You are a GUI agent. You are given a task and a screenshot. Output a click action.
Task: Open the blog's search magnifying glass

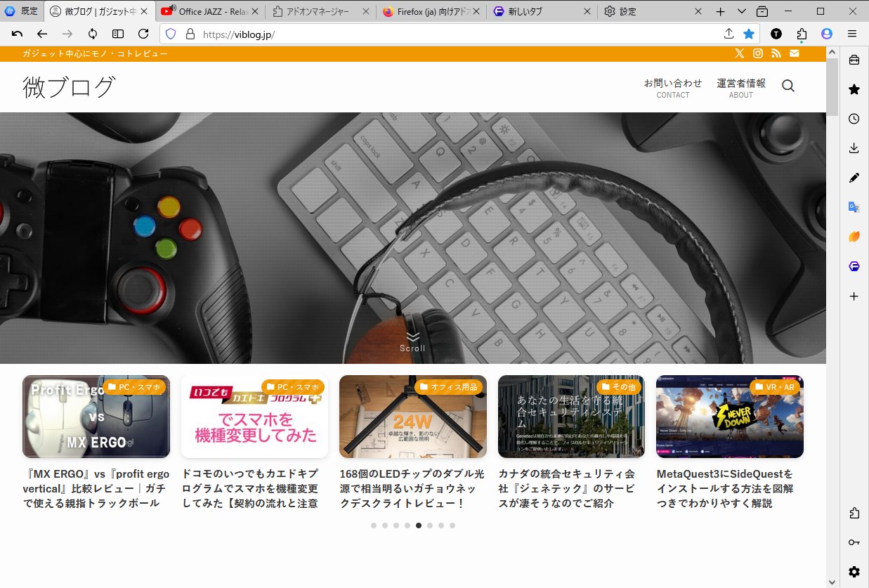[788, 86]
